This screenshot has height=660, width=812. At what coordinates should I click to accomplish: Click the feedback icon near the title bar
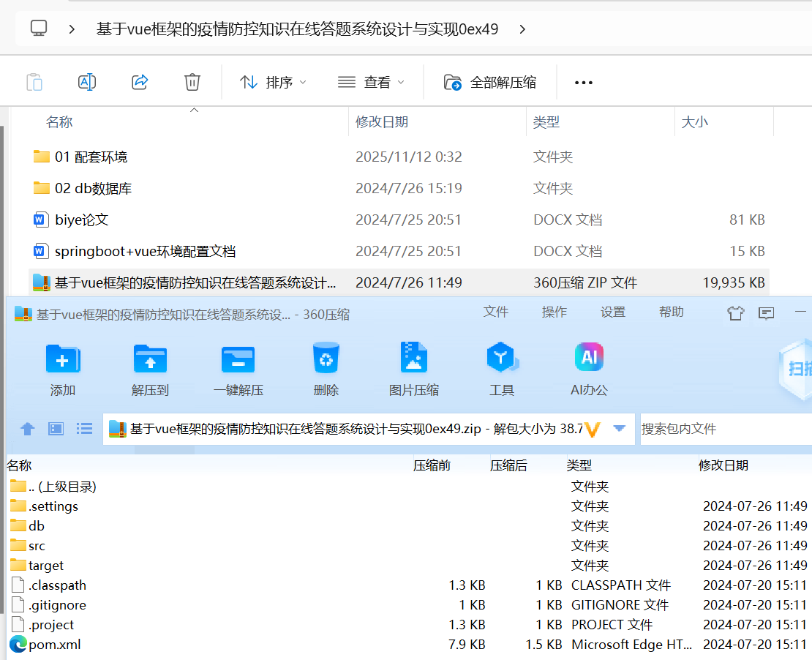[766, 312]
